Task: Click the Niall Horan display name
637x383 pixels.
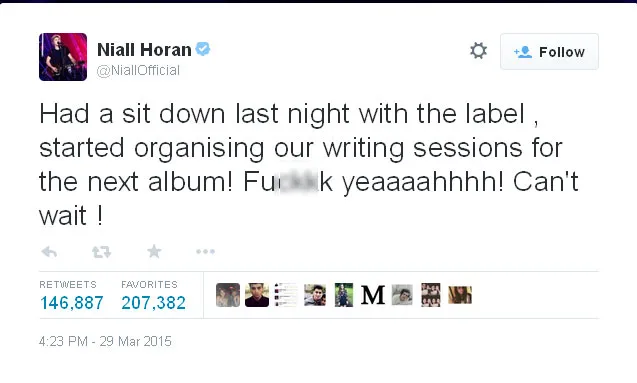Action: [x=144, y=50]
